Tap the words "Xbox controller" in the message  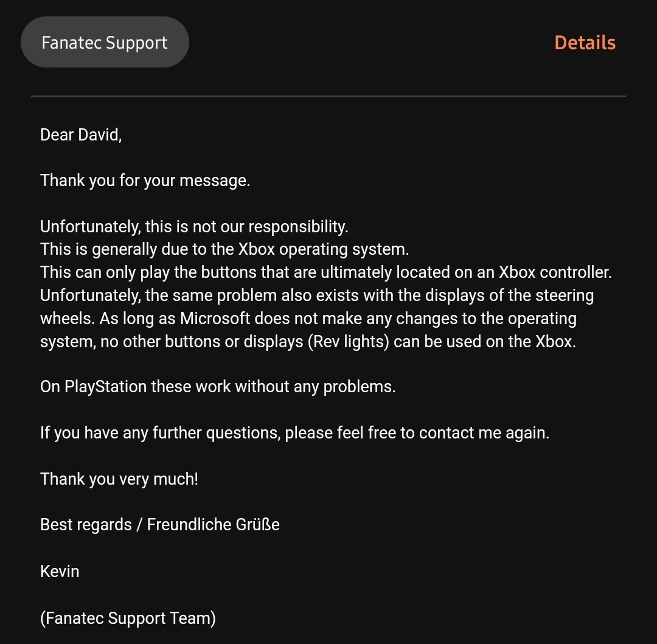pos(555,272)
